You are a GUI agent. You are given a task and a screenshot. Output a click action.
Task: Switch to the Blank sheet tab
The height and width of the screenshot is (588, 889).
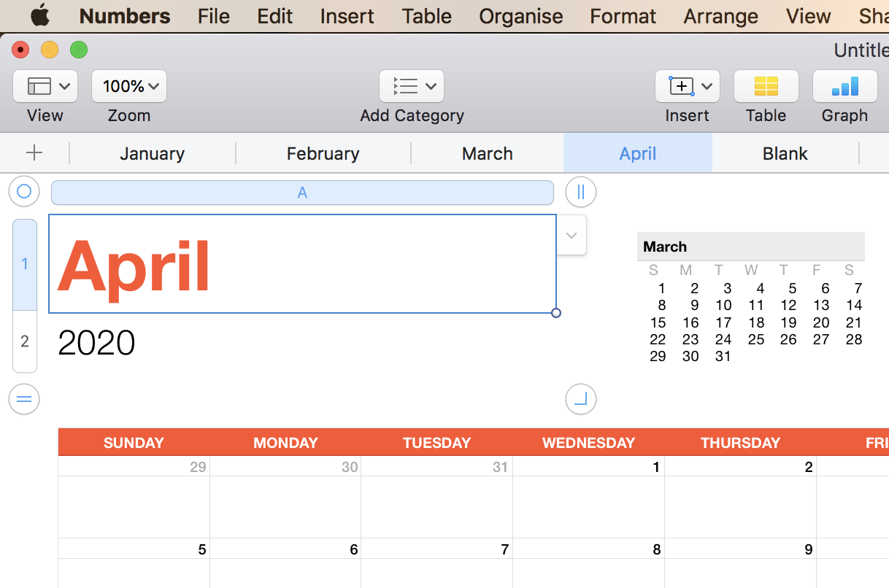(x=785, y=153)
